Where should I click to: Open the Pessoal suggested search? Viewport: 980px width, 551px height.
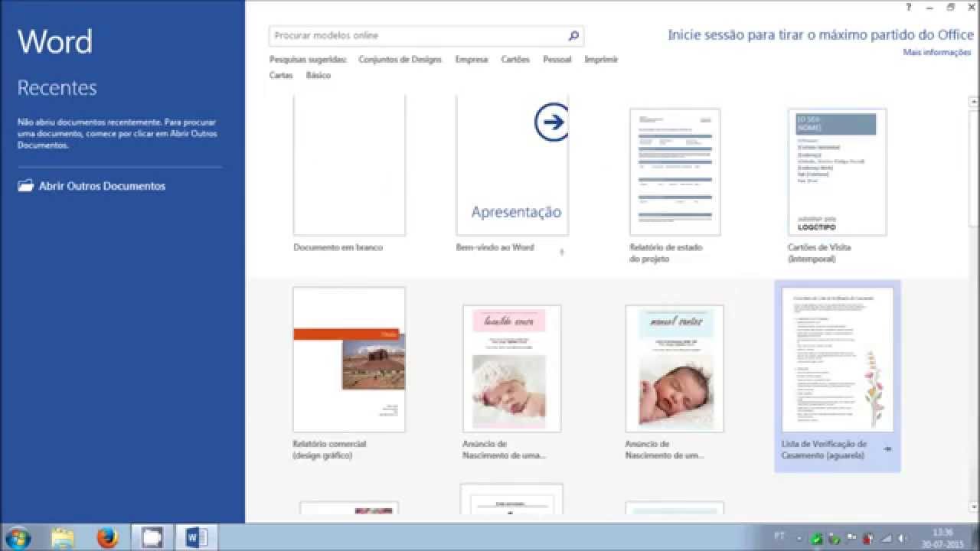[557, 60]
